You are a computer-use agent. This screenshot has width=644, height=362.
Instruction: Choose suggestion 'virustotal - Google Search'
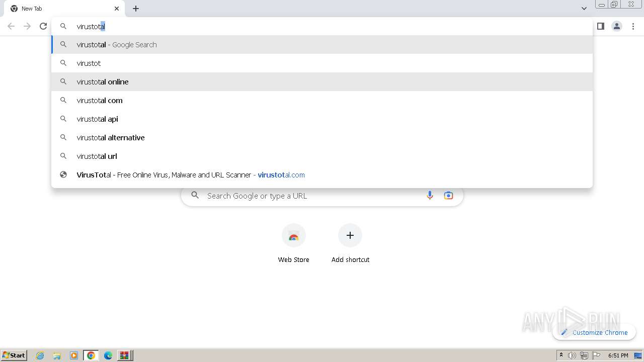(x=322, y=45)
